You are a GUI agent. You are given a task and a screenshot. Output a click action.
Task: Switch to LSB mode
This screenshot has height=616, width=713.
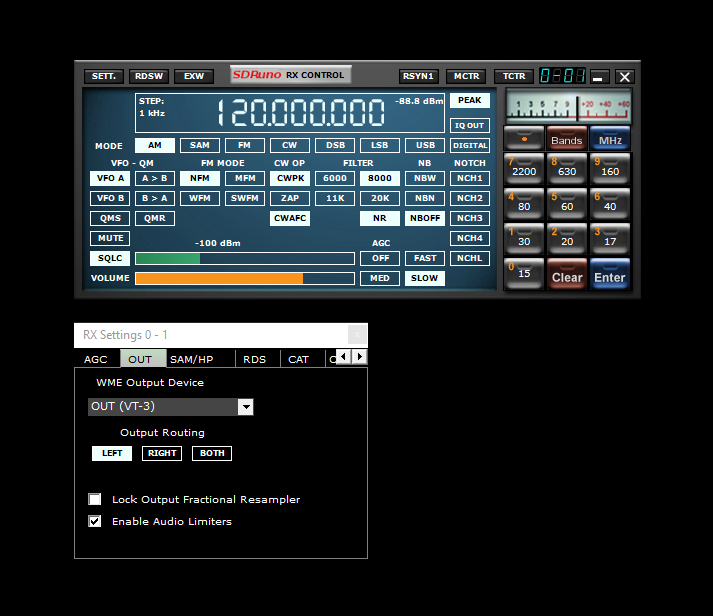[380, 145]
